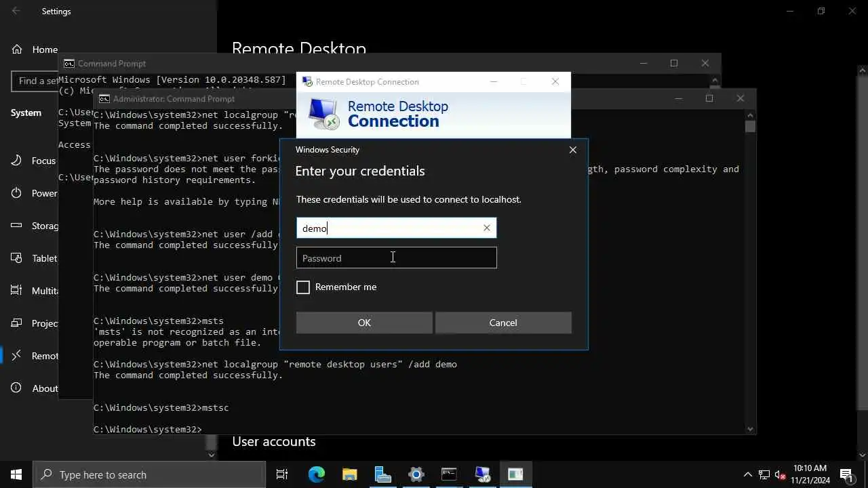
Task: Clear the username field with X
Action: [x=486, y=228]
